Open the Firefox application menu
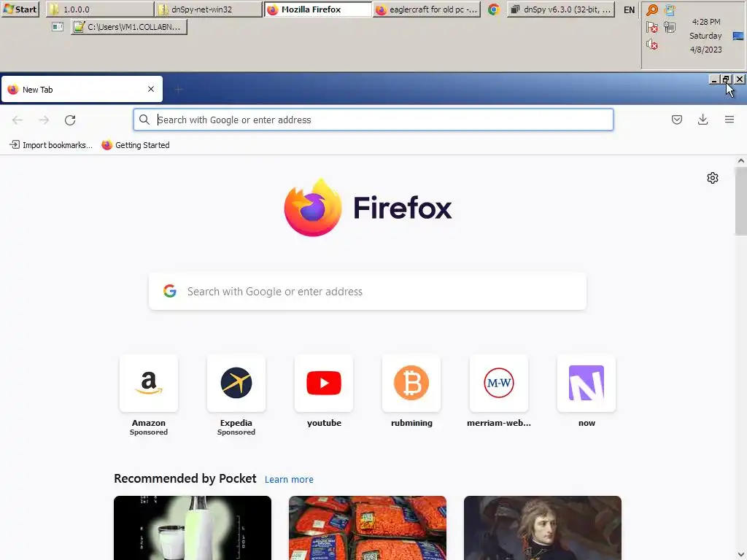747x560 pixels. (x=729, y=120)
